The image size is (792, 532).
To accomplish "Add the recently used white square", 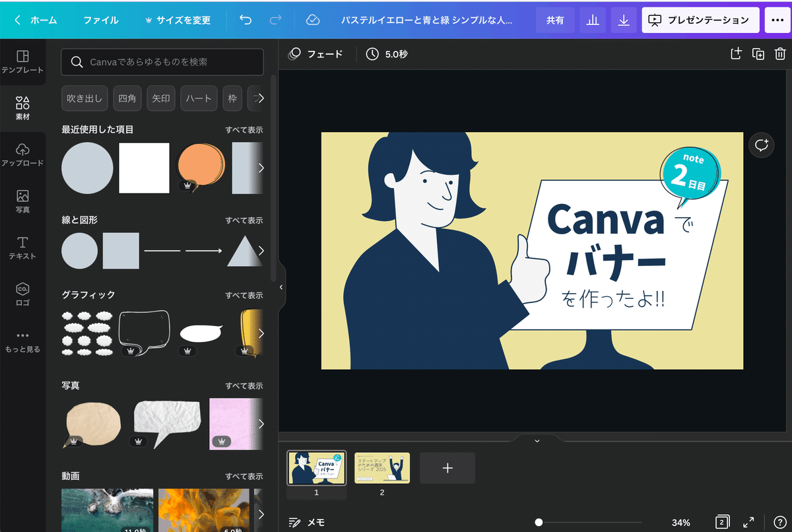I will pos(144,168).
